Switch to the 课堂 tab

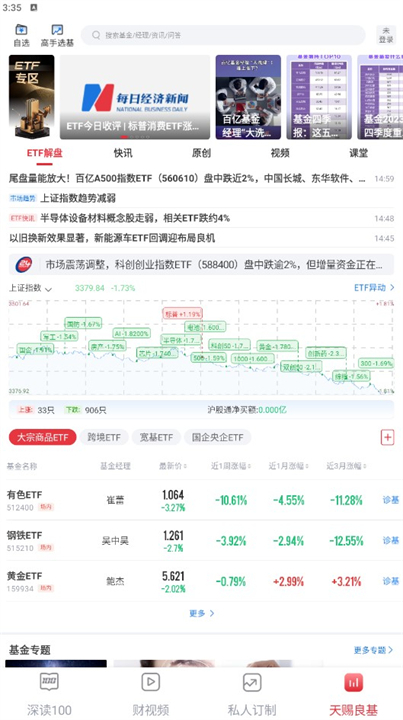[358, 153]
